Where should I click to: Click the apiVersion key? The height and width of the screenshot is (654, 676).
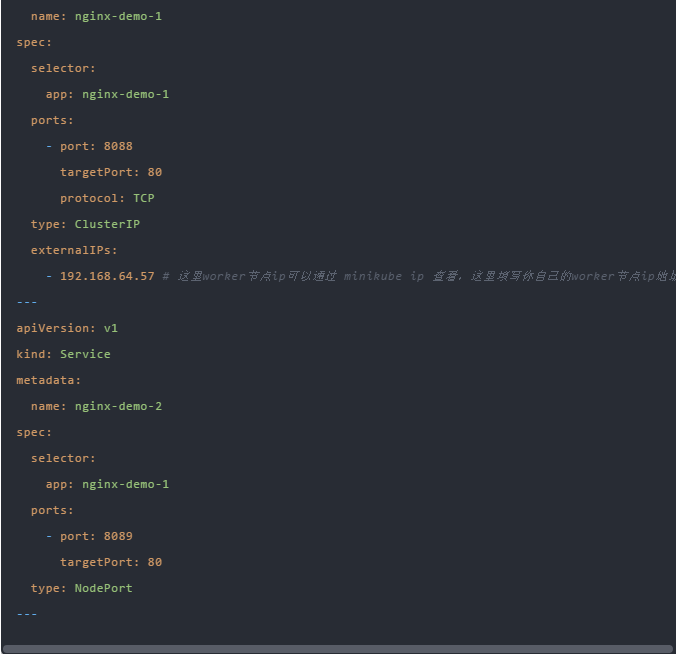(x=56, y=328)
